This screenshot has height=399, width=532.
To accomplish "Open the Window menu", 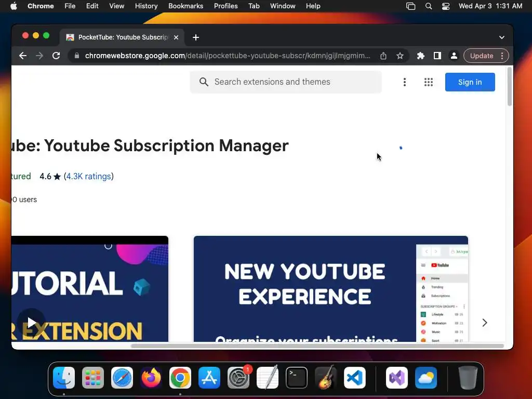I will pos(283,6).
